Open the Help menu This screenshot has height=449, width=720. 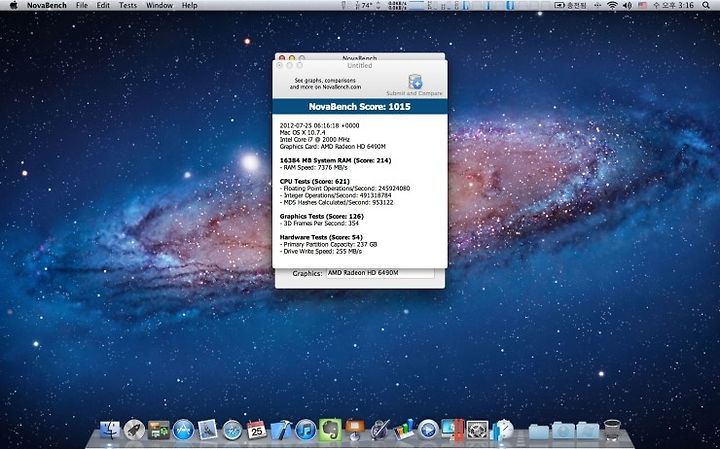pos(190,5)
